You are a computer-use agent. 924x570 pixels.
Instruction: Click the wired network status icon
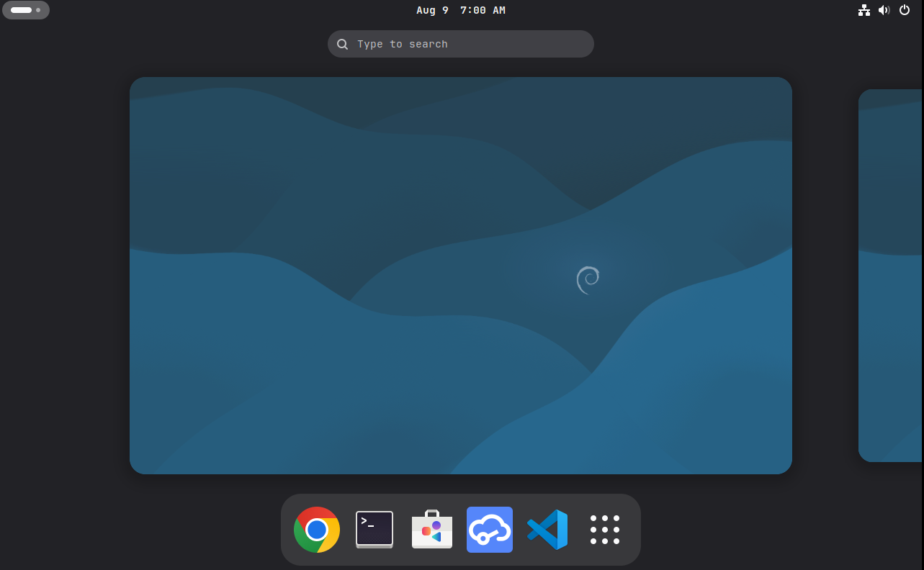[864, 10]
